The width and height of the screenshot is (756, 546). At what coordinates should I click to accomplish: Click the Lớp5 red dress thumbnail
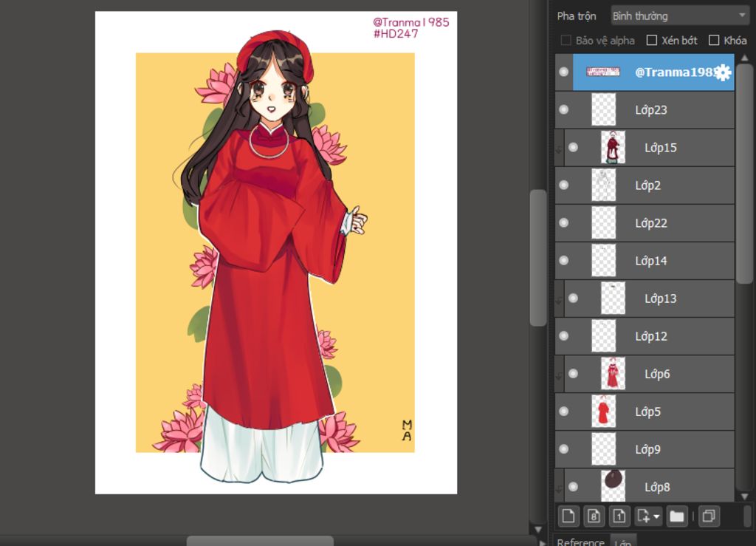(x=604, y=411)
